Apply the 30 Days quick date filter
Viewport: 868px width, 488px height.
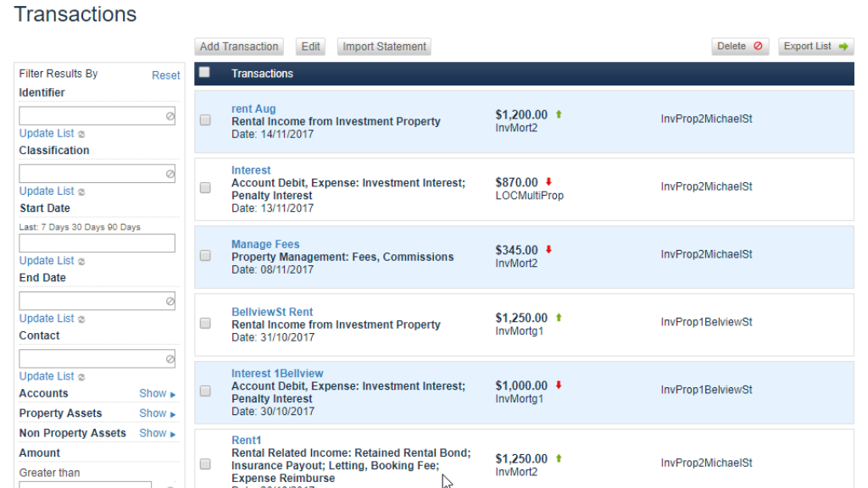coord(84,226)
